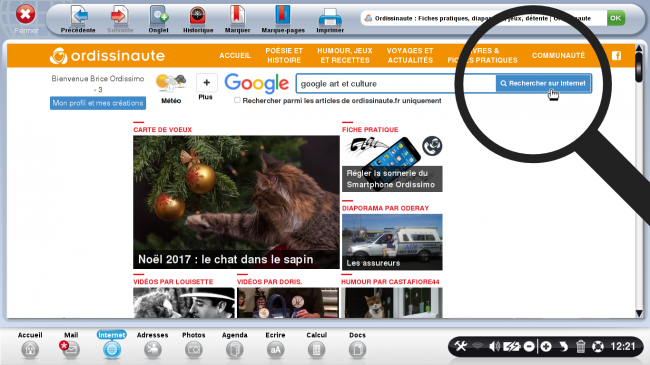Open a new tab with Onglet icon

pos(159,16)
